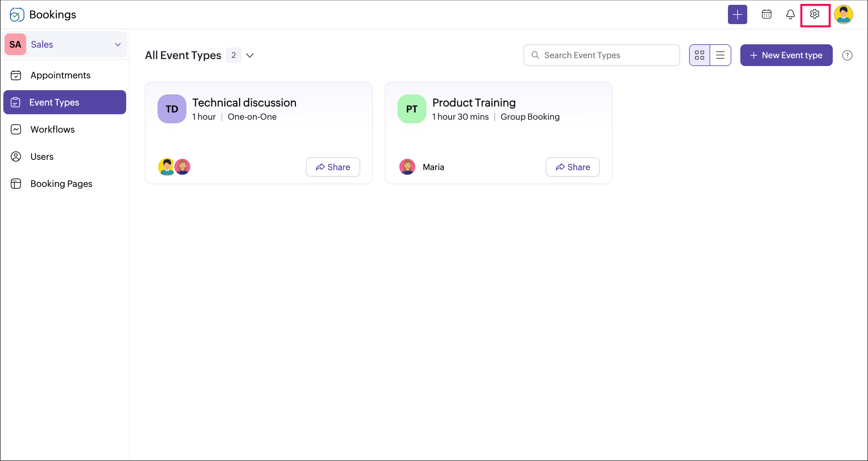Open Booking Pages in sidebar
The height and width of the screenshot is (461, 868).
(65, 184)
